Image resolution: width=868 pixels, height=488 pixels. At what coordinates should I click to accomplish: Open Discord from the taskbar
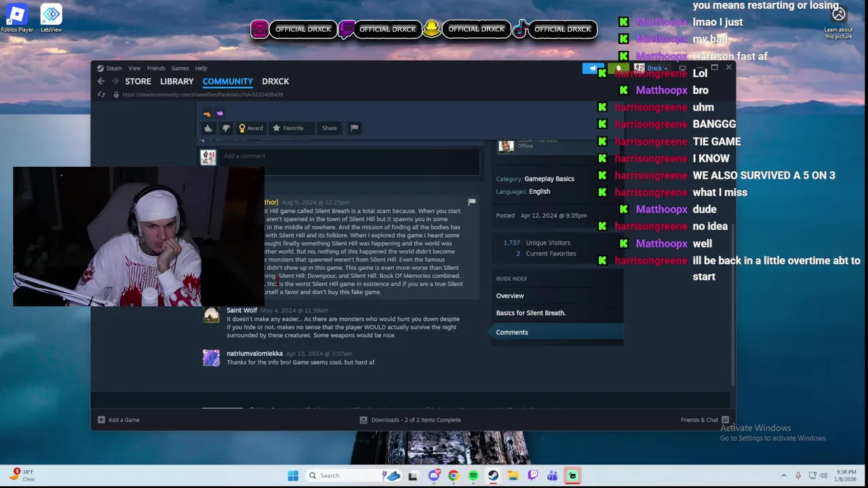(x=434, y=476)
